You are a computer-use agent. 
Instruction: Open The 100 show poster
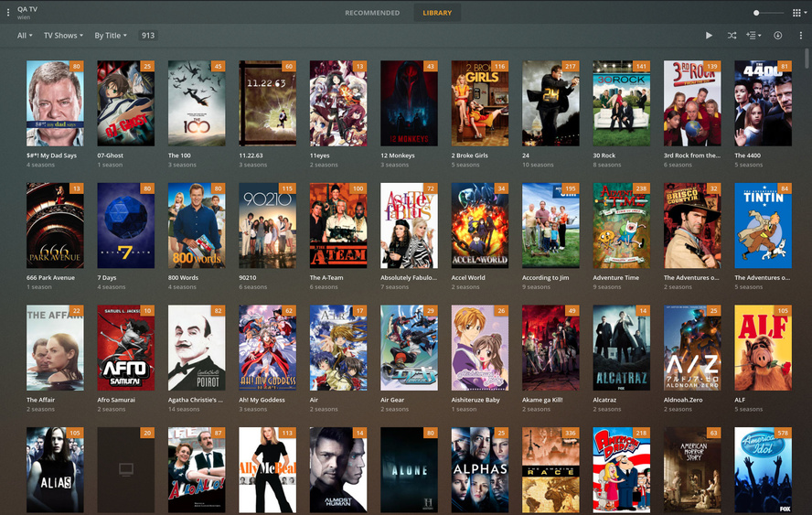click(197, 103)
